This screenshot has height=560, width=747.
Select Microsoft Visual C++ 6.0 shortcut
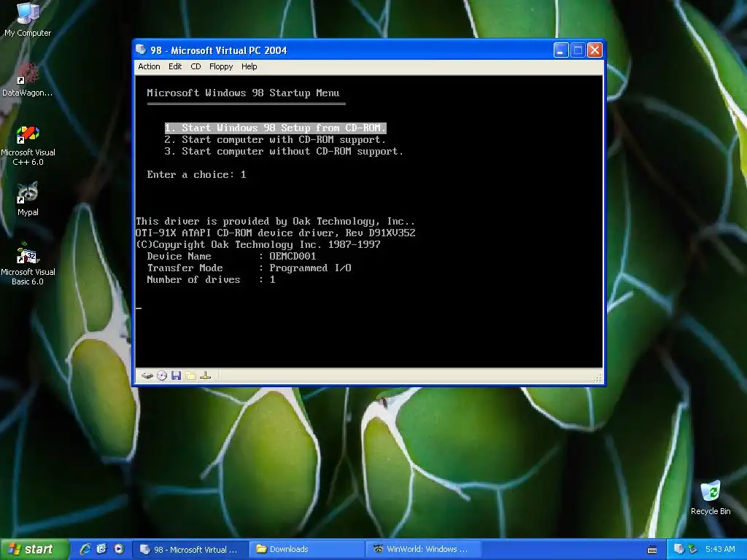tap(28, 146)
